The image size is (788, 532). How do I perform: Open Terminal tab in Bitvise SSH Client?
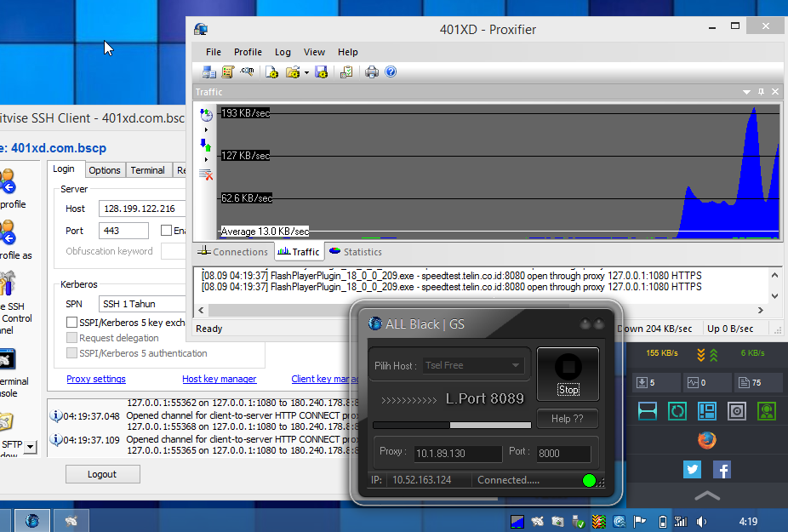click(148, 170)
